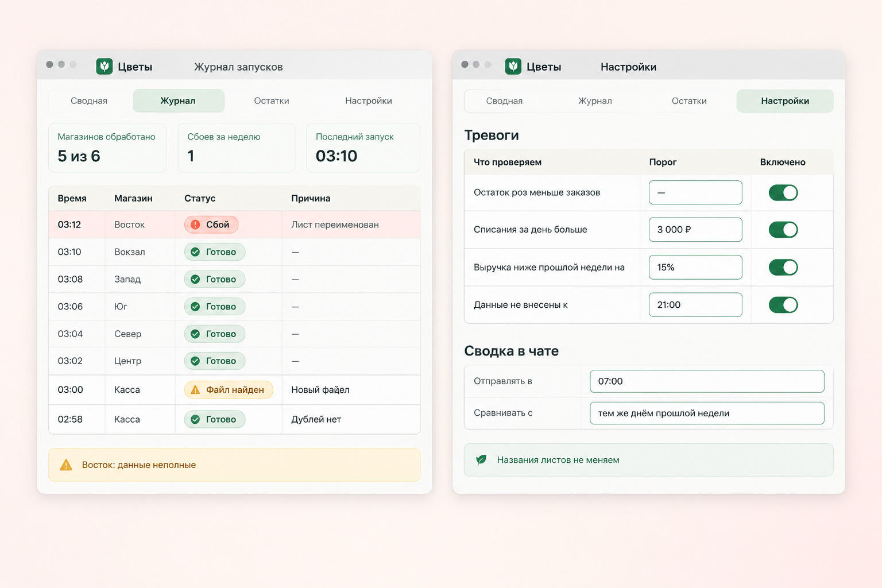Click the green check icon in Север row

point(195,334)
